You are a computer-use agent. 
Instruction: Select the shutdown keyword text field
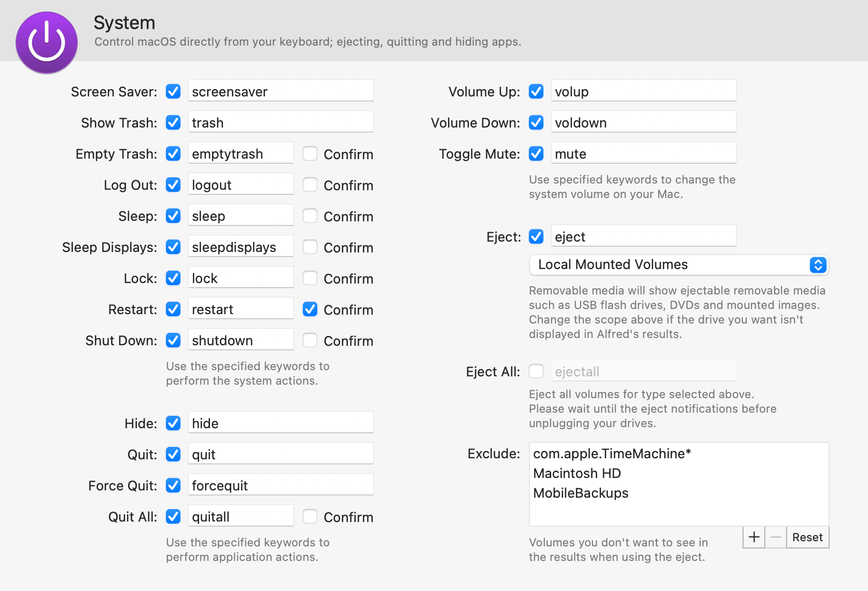click(x=241, y=340)
